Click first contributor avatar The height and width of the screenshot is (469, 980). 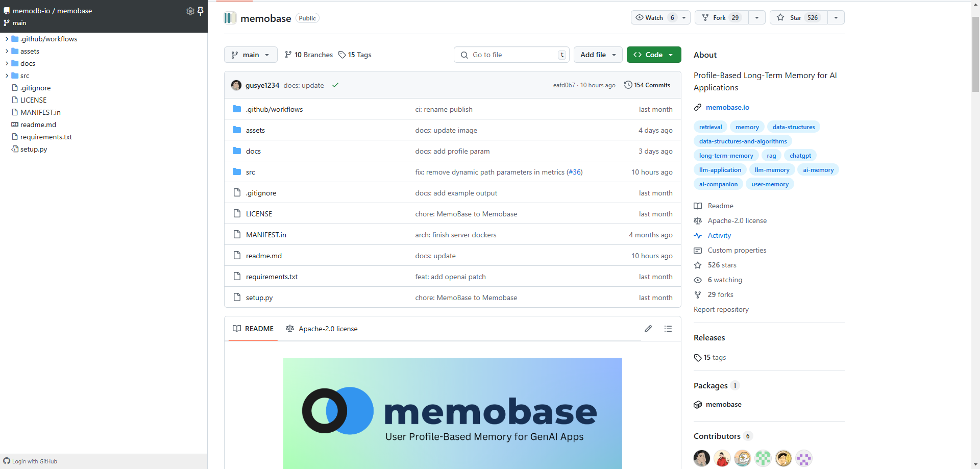pos(702,458)
